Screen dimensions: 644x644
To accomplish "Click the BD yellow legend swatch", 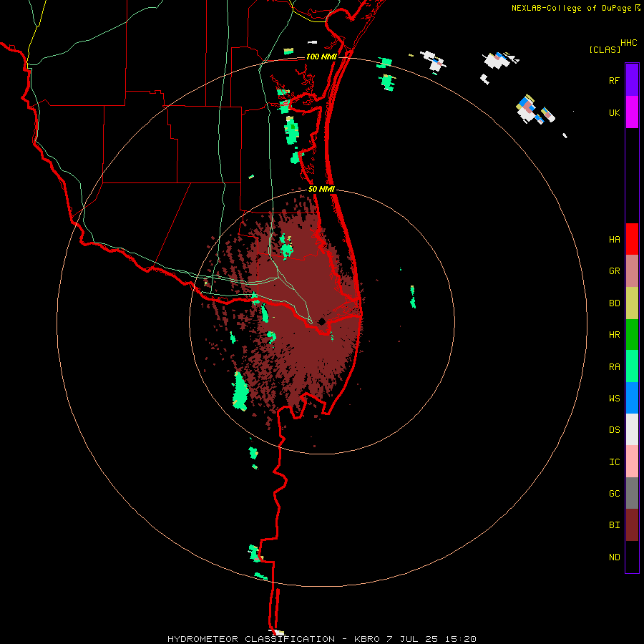I will (x=632, y=303).
